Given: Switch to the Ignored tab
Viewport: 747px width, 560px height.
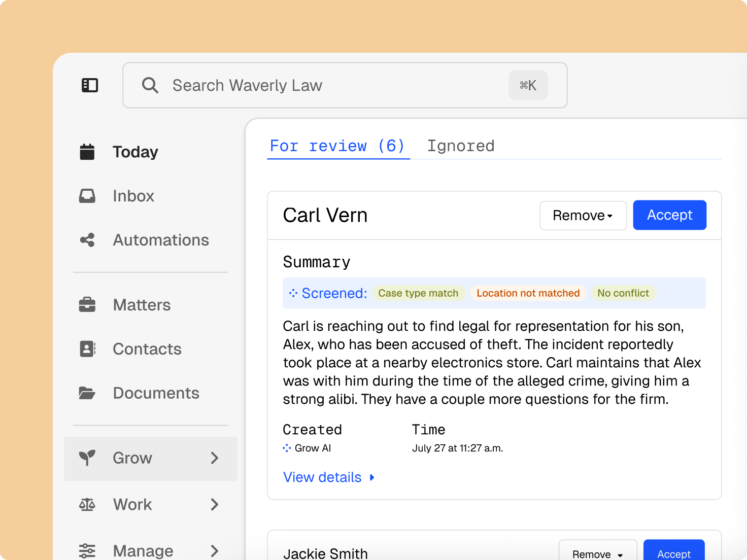Looking at the screenshot, I should [461, 146].
